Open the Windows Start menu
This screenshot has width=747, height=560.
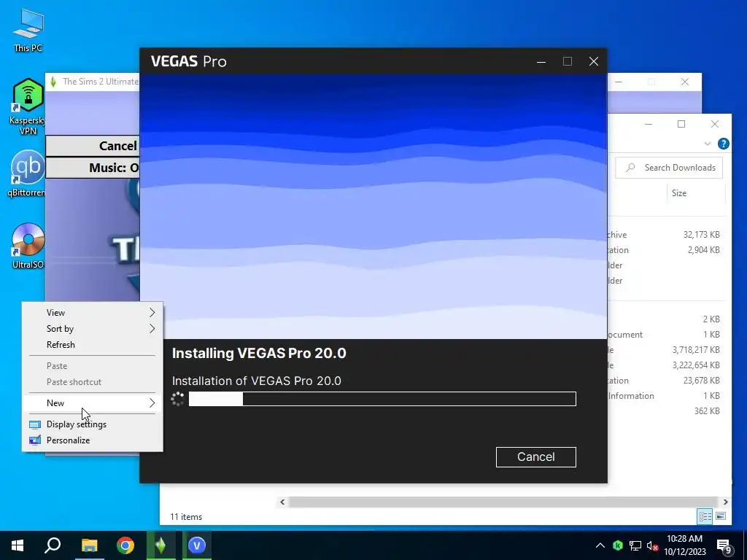pyautogui.click(x=18, y=545)
